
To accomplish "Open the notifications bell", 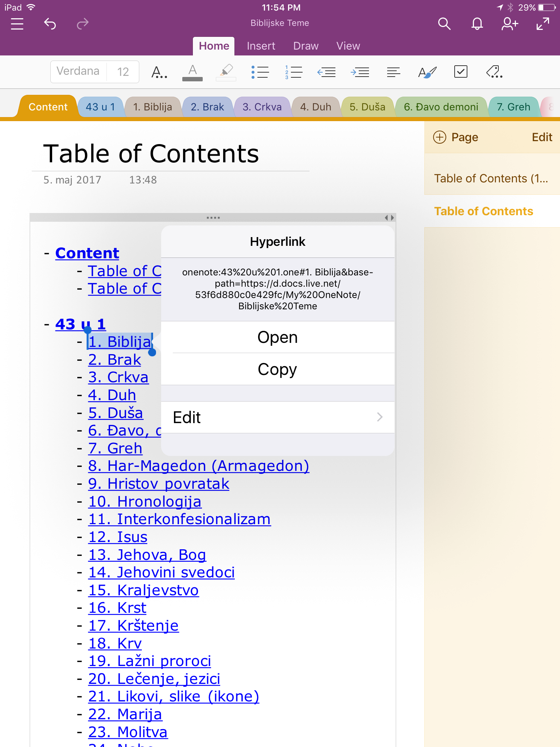I will [x=477, y=24].
